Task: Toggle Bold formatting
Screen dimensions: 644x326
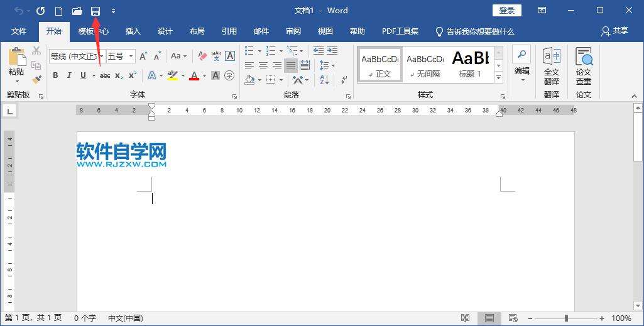Action: pos(55,75)
